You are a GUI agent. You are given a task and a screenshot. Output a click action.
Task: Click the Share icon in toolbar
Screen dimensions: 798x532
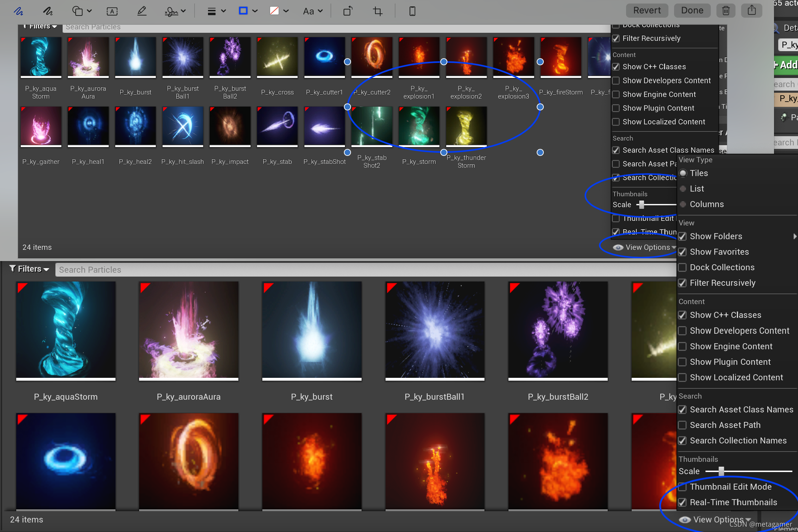(x=751, y=11)
